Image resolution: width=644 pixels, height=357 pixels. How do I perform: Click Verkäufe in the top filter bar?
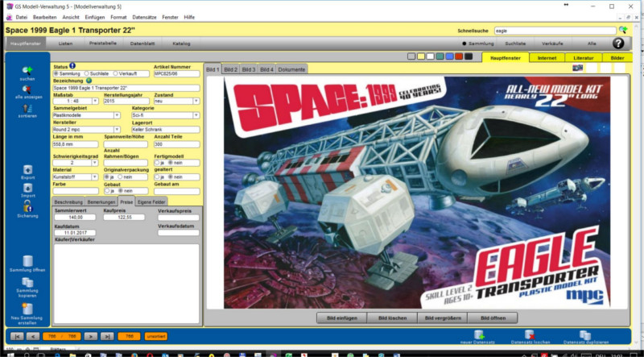pos(552,44)
